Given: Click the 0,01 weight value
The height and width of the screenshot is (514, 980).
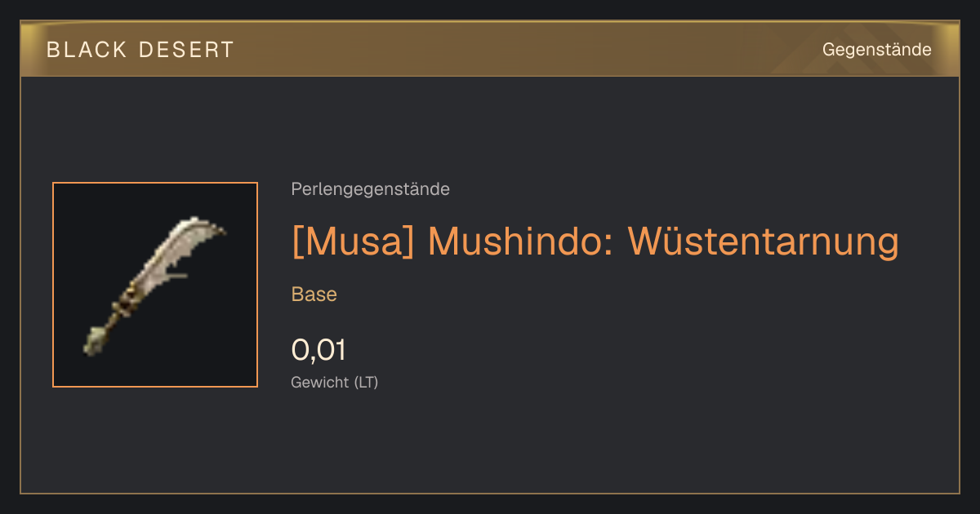Looking at the screenshot, I should 318,350.
